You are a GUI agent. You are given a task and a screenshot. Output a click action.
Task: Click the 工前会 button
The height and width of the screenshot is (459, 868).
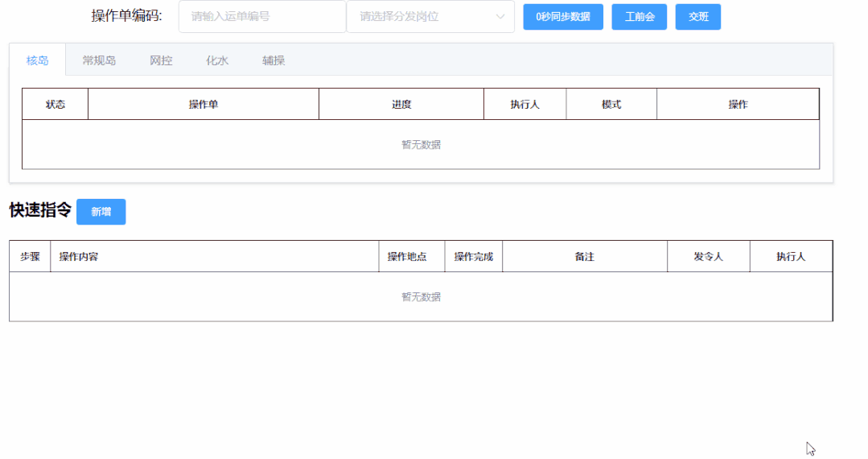pos(639,17)
